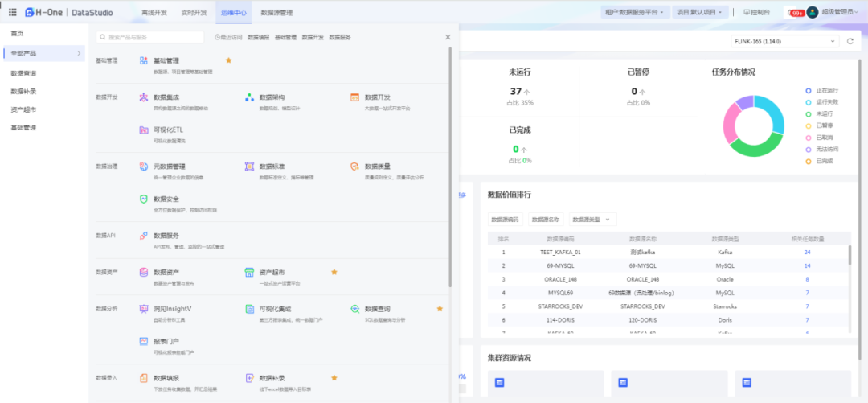Select the 元数据管理 icon
868x403 pixels.
click(x=143, y=167)
